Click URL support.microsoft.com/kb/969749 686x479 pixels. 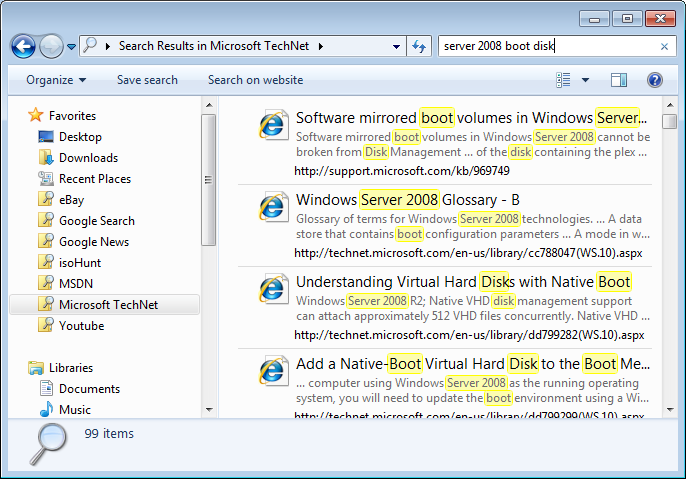(x=402, y=171)
